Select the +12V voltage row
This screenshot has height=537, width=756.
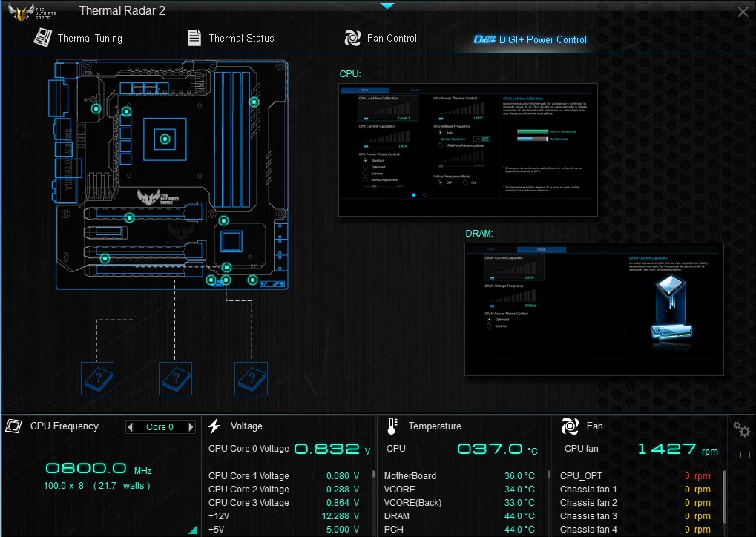[284, 516]
